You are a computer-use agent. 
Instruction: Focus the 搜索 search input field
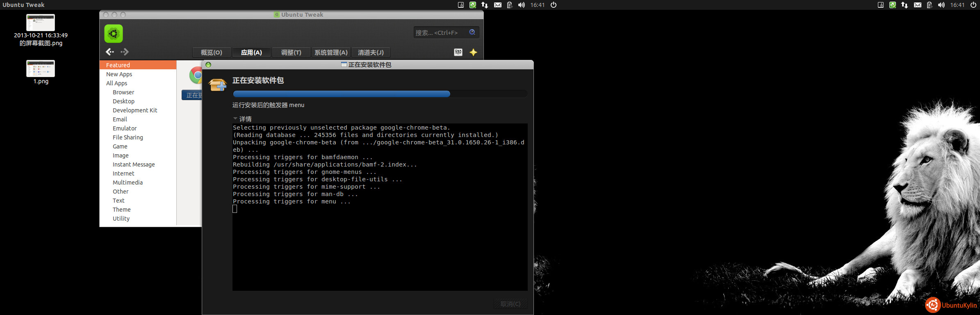(x=440, y=32)
